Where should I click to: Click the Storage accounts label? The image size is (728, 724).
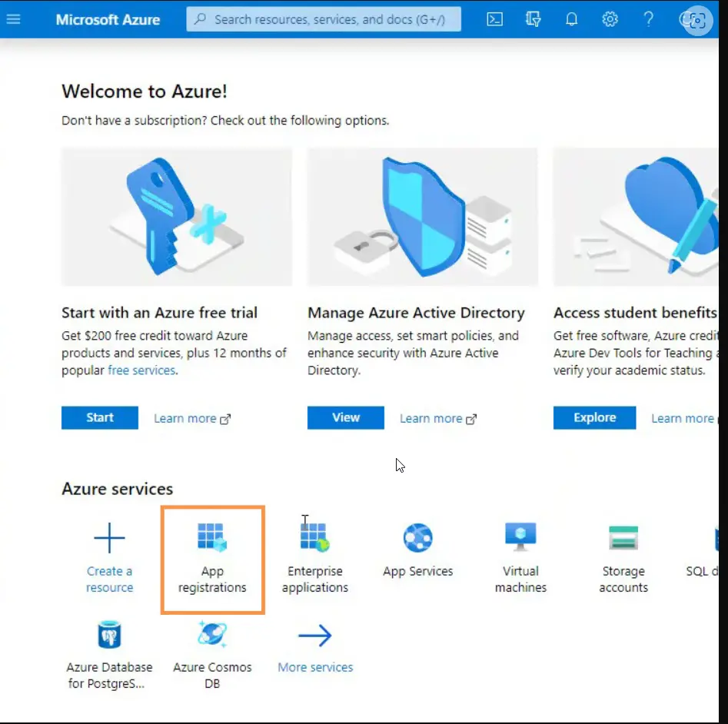point(623,580)
